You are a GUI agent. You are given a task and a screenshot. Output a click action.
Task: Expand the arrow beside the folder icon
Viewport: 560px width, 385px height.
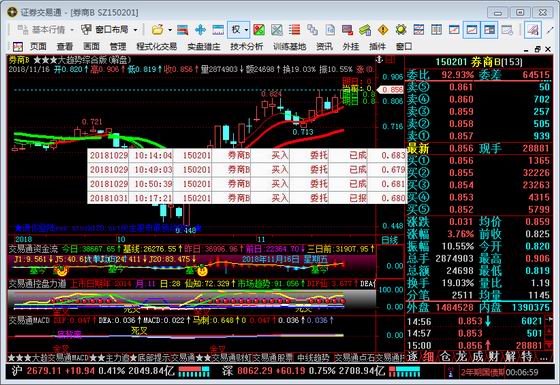(x=170, y=30)
